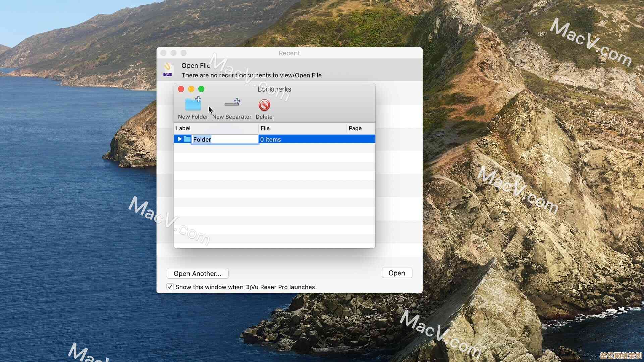644x362 pixels.
Task: Expand the Folder disclosure triangle
Action: [180, 139]
